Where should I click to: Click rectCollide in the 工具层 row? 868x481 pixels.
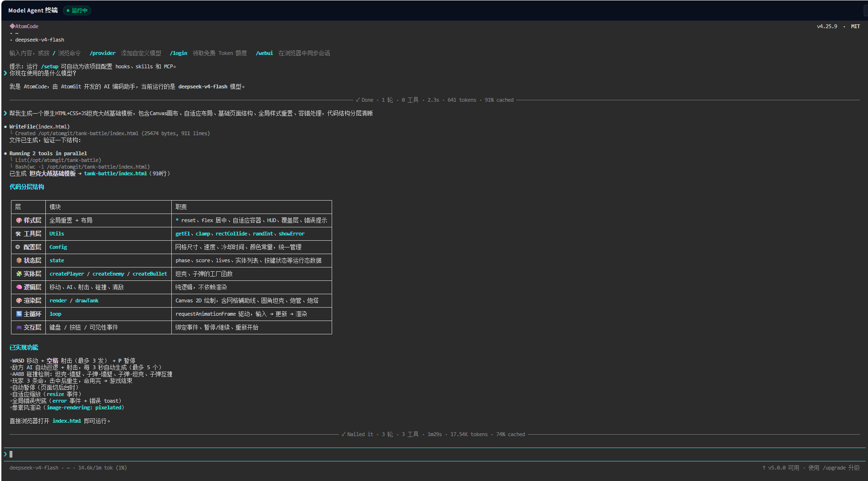[x=231, y=234]
